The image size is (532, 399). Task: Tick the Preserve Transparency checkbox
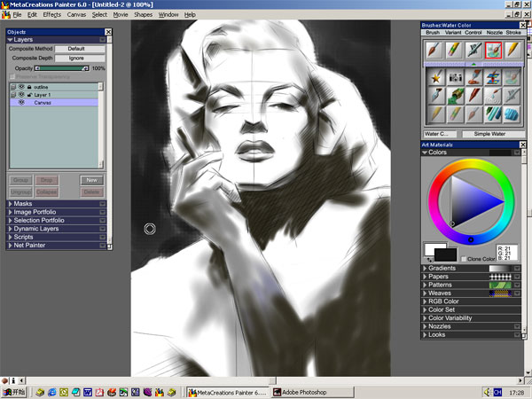12,77
